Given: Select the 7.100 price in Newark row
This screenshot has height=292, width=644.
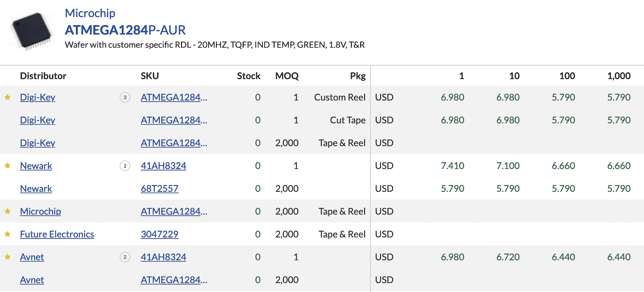Looking at the screenshot, I should pos(508,166).
